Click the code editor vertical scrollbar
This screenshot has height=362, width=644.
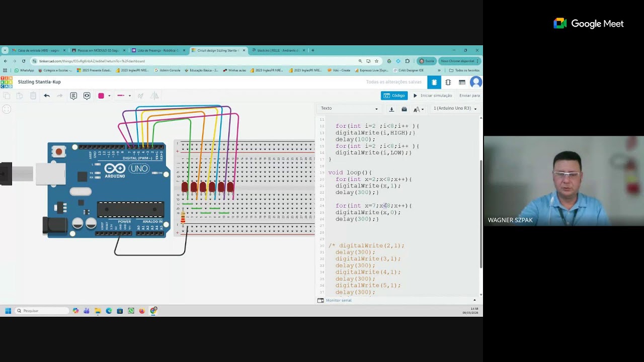coord(481,213)
